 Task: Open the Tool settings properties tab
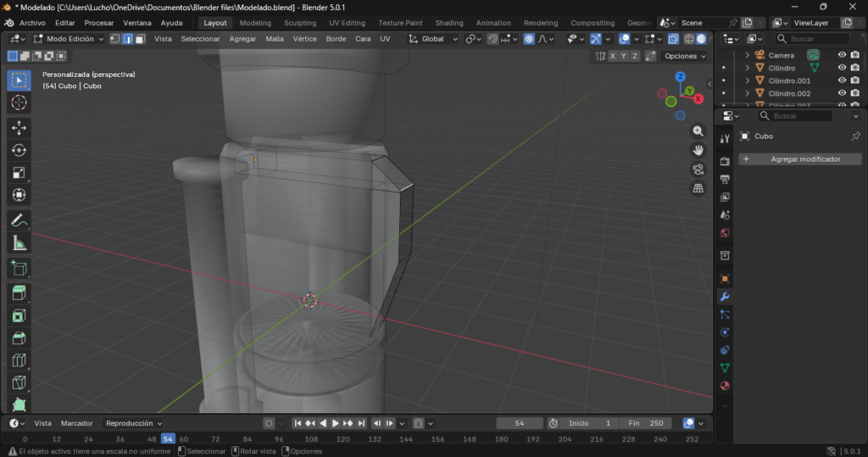pyautogui.click(x=725, y=138)
